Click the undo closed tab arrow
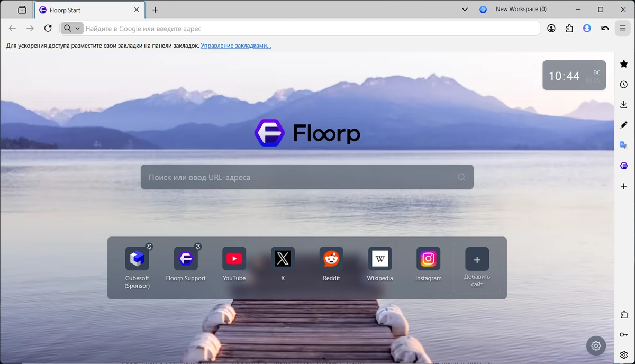Image resolution: width=635 pixels, height=364 pixels. pos(605,28)
